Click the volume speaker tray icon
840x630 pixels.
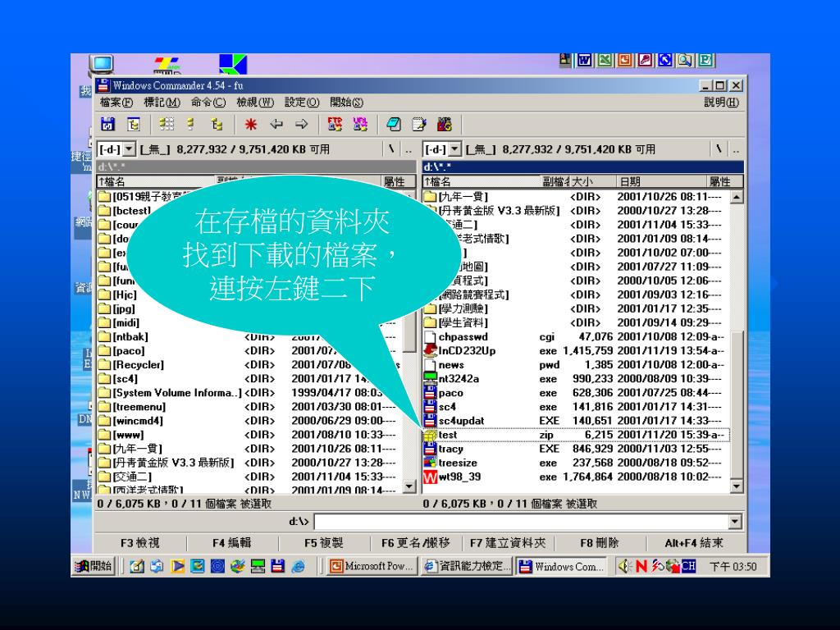coord(624,566)
